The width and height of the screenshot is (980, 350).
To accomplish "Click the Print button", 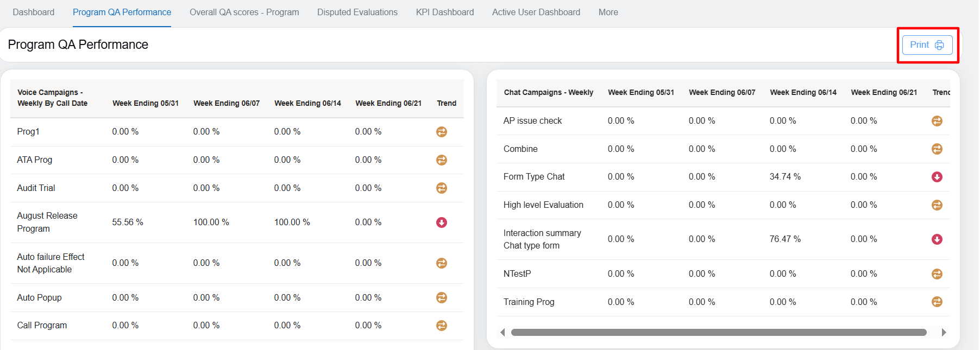I will coord(927,45).
